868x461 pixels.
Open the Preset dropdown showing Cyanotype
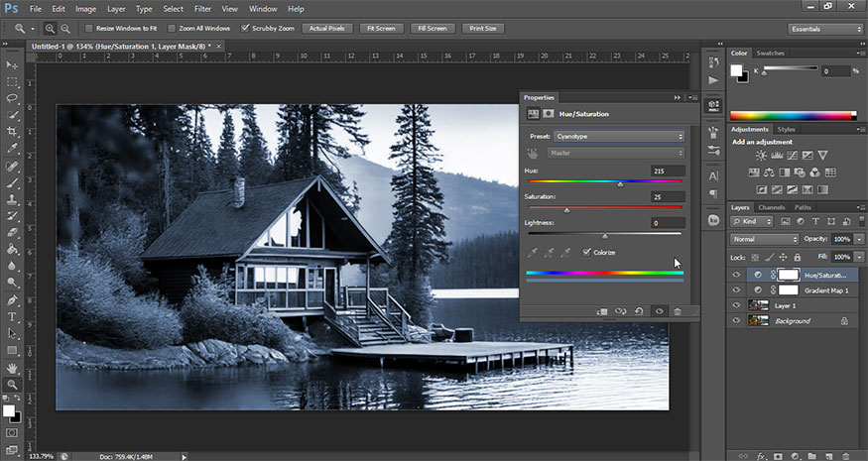[x=618, y=136]
